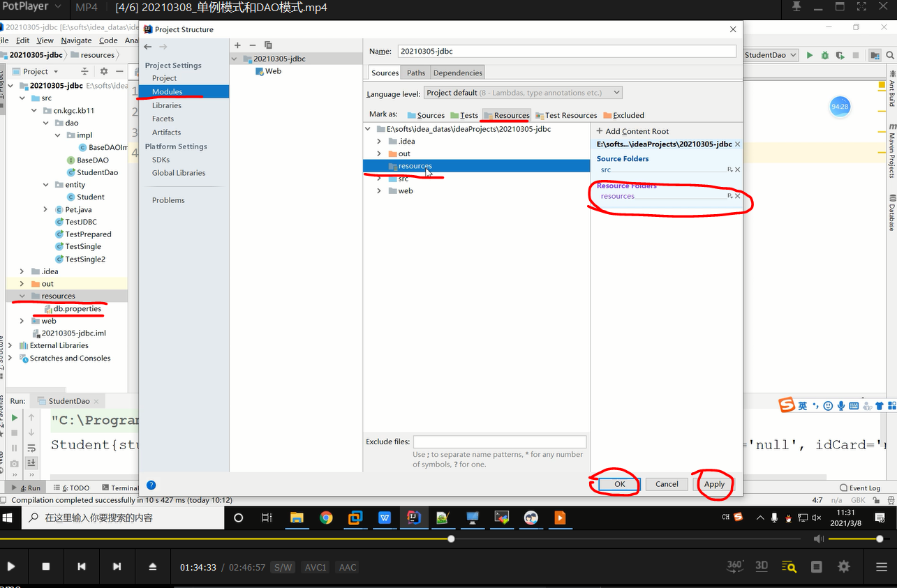Open Project Structure help question icon
This screenshot has width=897, height=588.
[151, 485]
